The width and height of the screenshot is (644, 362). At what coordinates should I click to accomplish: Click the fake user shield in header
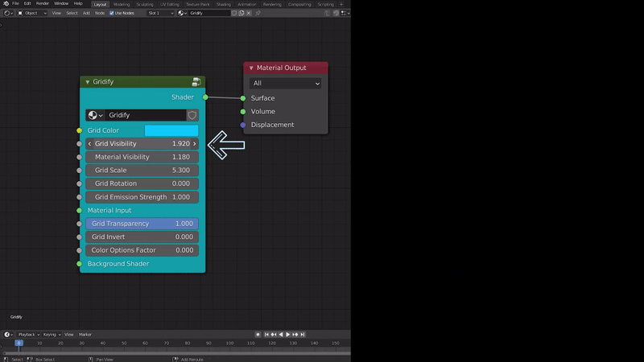[x=234, y=13]
